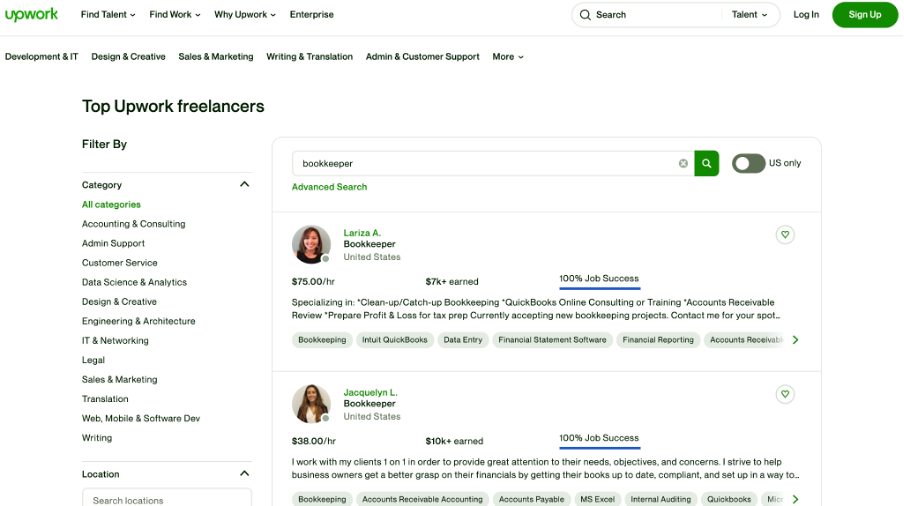Click the Intuit QuickBooks skill tag
Viewport: 904px width, 506px height.
(395, 340)
